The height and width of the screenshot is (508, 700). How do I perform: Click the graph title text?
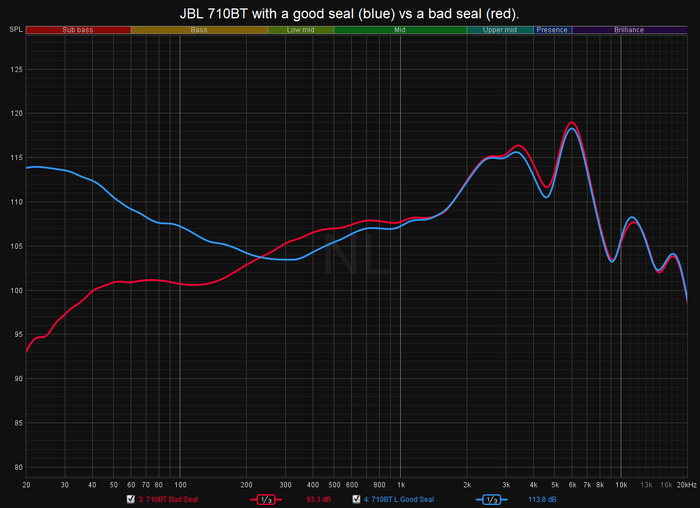point(350,11)
